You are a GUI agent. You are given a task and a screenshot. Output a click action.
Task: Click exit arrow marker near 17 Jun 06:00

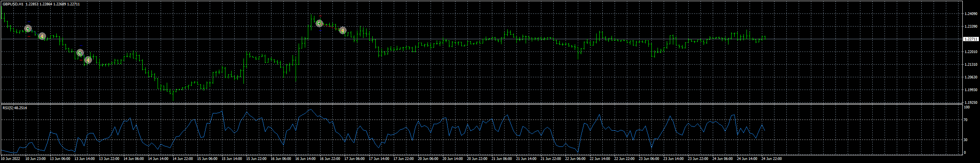(343, 30)
